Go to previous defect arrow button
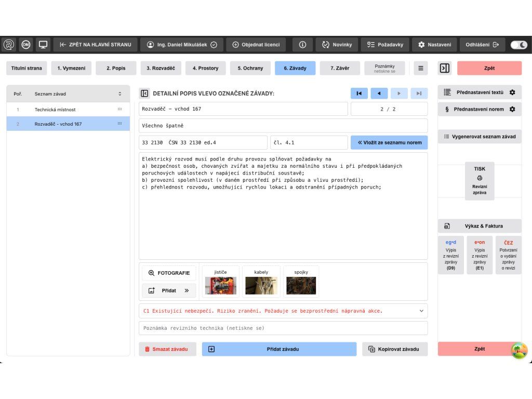Screen dimensions: 532x399 pyautogui.click(x=379, y=94)
